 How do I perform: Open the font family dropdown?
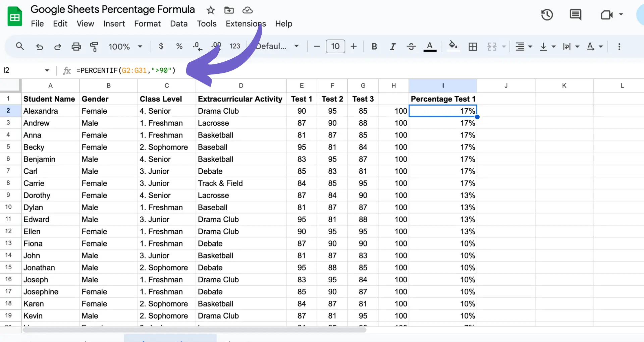pyautogui.click(x=277, y=46)
